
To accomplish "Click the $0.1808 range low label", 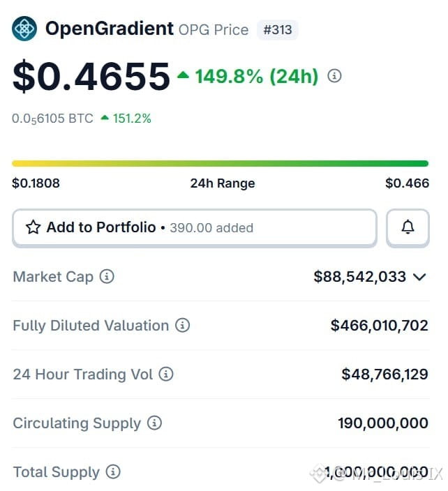I will coord(36,183).
